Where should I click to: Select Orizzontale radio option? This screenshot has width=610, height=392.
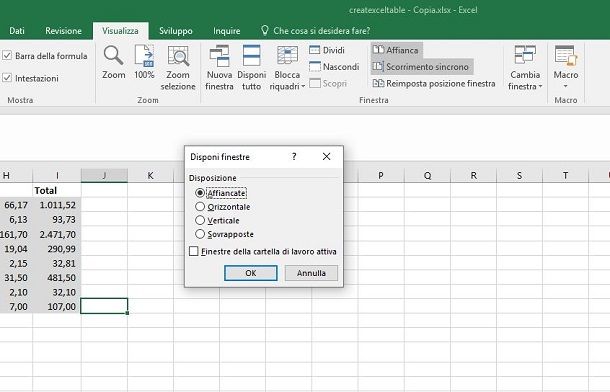click(x=200, y=206)
